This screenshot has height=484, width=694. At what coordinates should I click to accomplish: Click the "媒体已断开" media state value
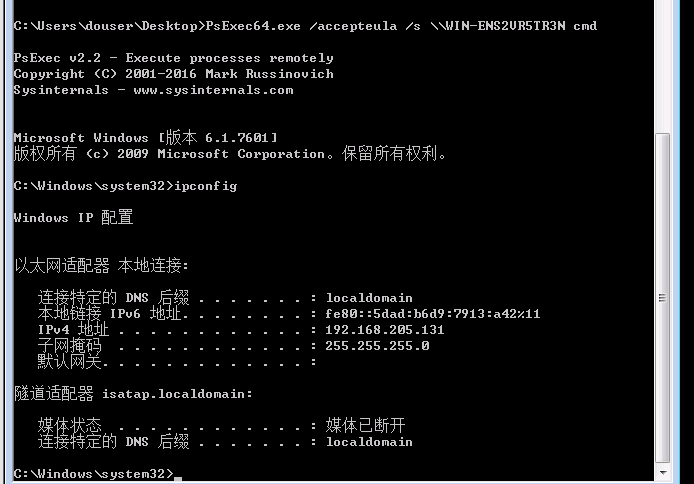click(366, 425)
